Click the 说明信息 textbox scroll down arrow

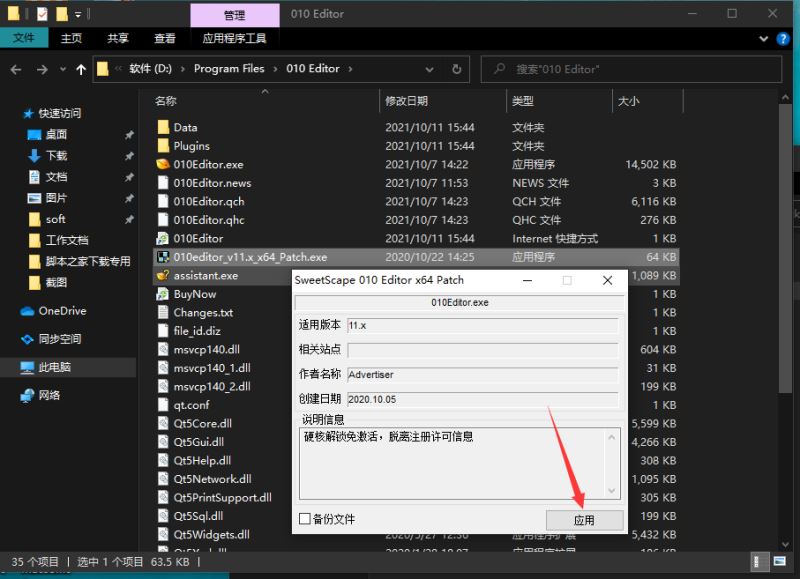coord(612,491)
